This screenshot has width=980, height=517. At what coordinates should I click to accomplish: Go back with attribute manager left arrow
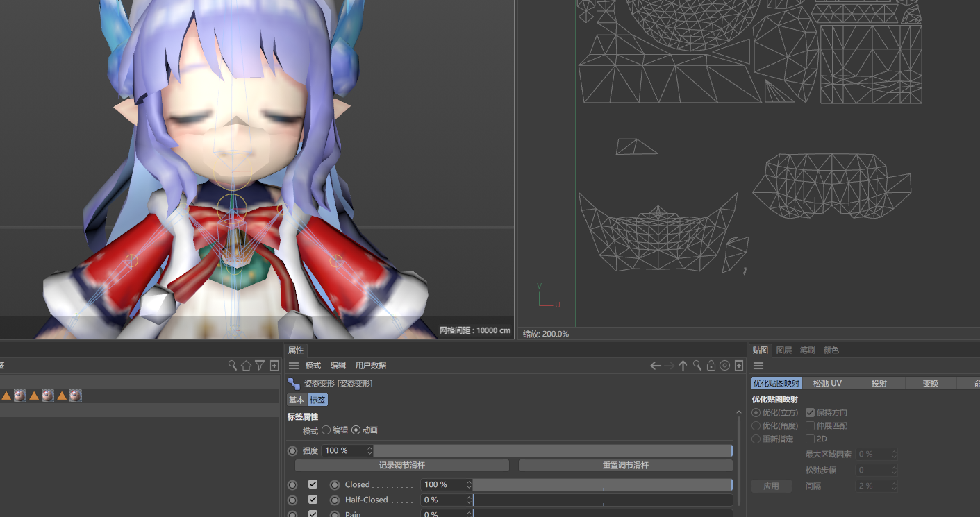pyautogui.click(x=656, y=366)
